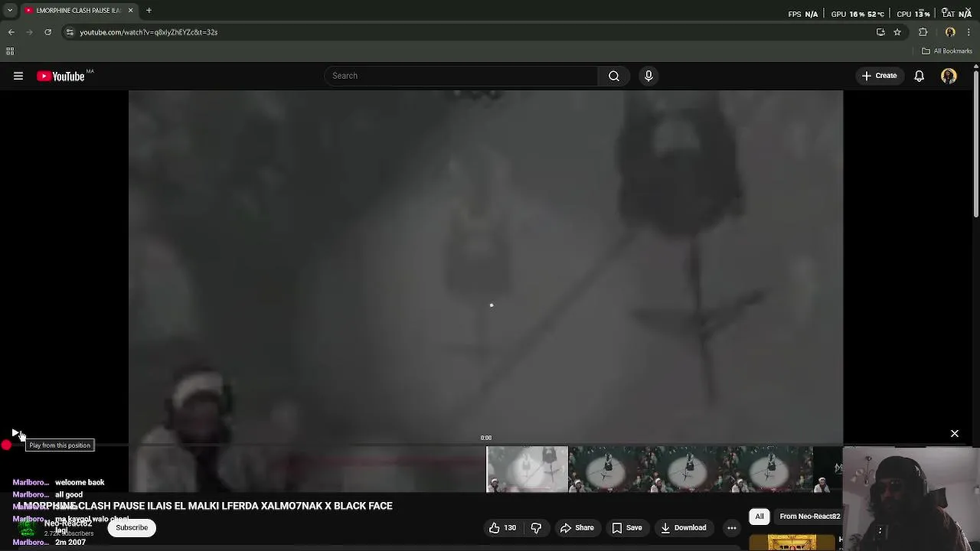
Task: Open the channel avatar below the title
Action: point(28,527)
